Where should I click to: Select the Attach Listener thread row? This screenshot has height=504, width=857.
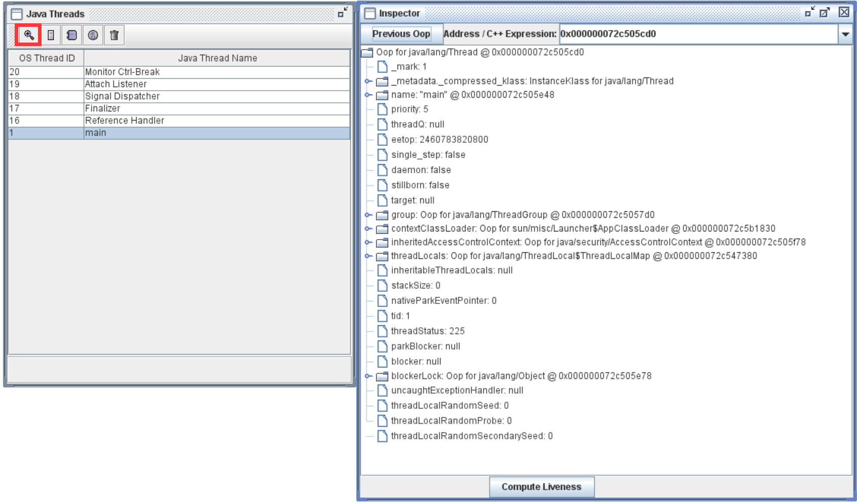click(x=179, y=84)
